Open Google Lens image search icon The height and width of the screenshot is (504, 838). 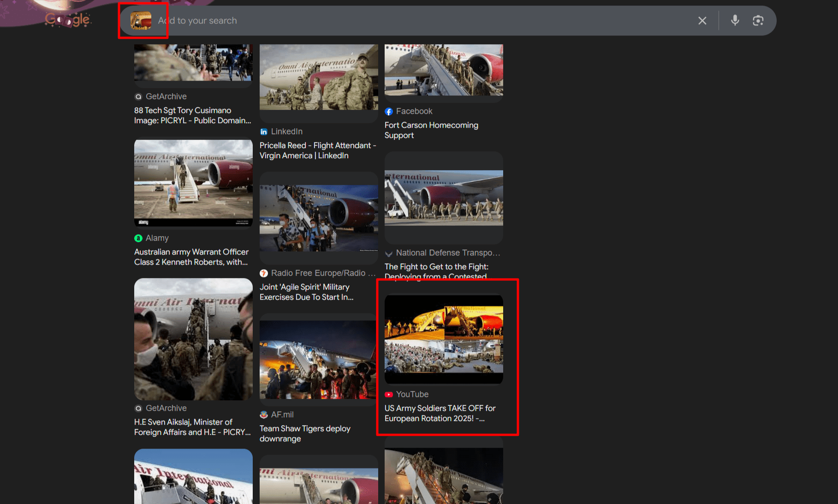(x=758, y=21)
